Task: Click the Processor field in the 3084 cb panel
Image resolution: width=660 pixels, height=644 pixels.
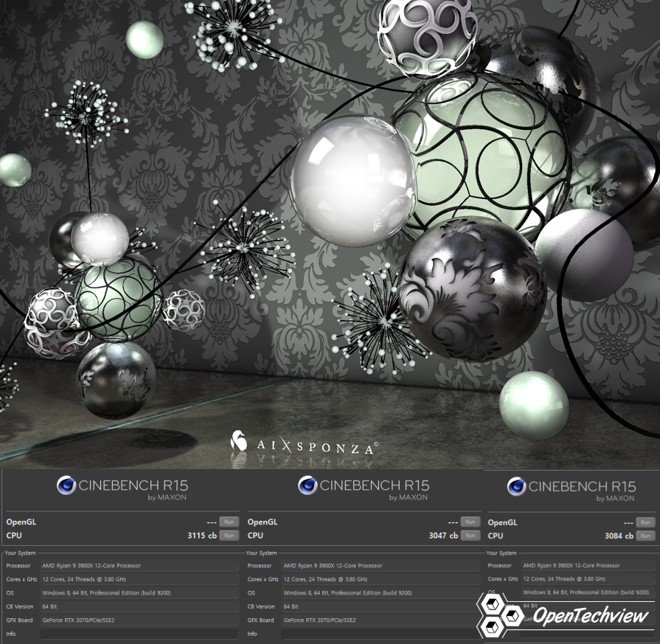Action: point(588,566)
